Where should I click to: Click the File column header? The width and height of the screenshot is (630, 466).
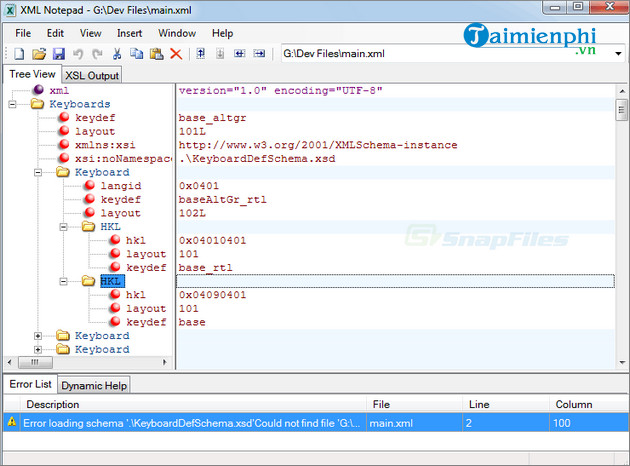pyautogui.click(x=414, y=404)
